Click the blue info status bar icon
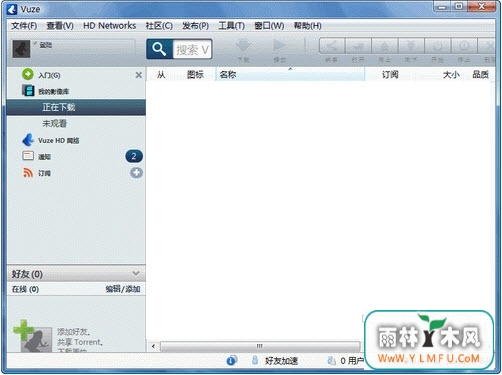This screenshot has width=502, height=375. point(231,360)
